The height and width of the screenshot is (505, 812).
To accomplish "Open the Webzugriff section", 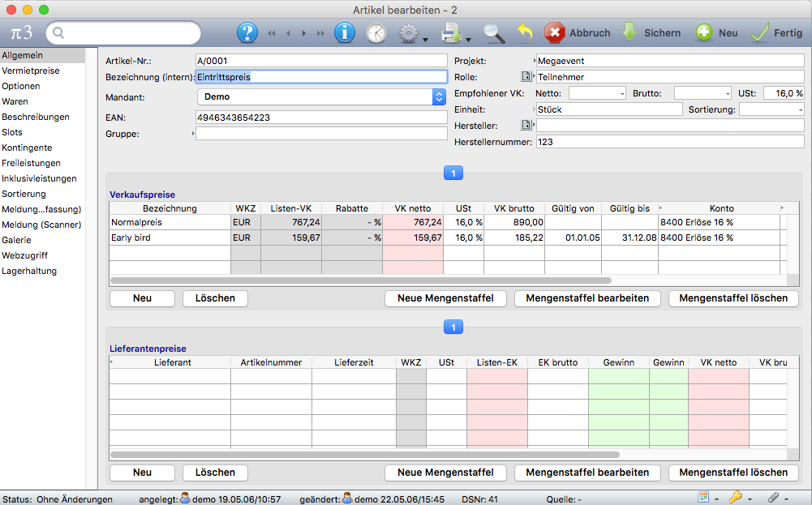I will tap(24, 255).
